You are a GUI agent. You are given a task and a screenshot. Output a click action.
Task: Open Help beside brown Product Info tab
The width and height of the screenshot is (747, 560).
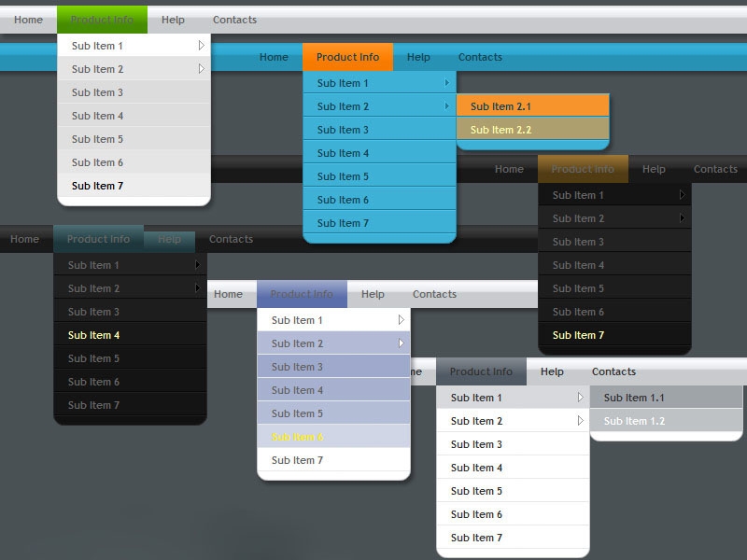click(654, 169)
